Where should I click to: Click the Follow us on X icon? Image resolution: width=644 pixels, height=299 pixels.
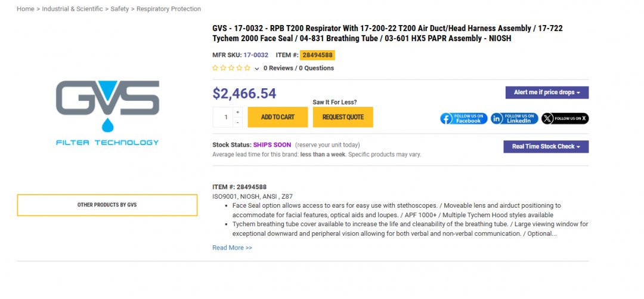[565, 118]
